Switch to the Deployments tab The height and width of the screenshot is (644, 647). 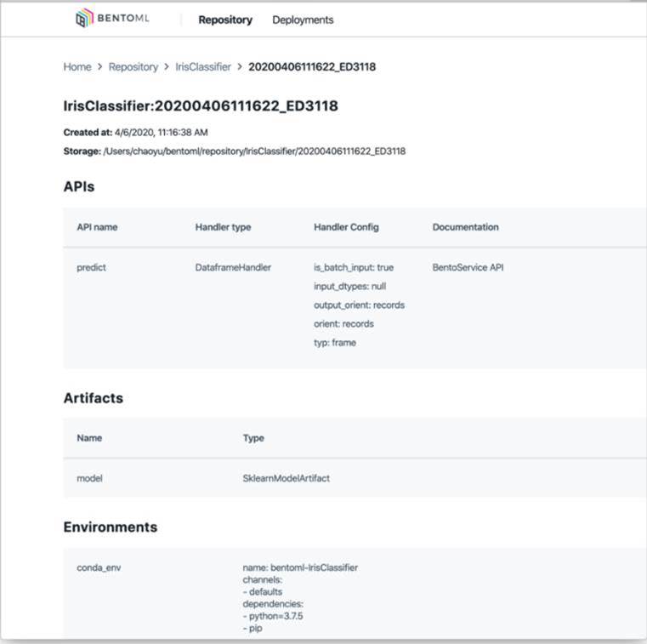pyautogui.click(x=303, y=20)
